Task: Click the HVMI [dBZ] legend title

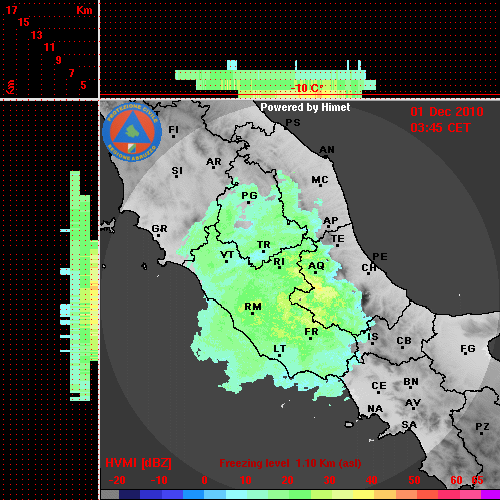Action: (x=138, y=463)
